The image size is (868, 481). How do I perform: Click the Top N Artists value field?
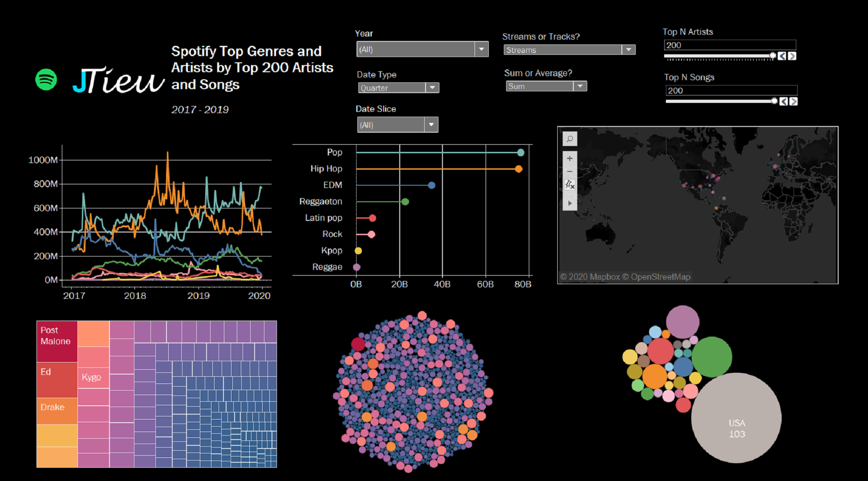(730, 45)
